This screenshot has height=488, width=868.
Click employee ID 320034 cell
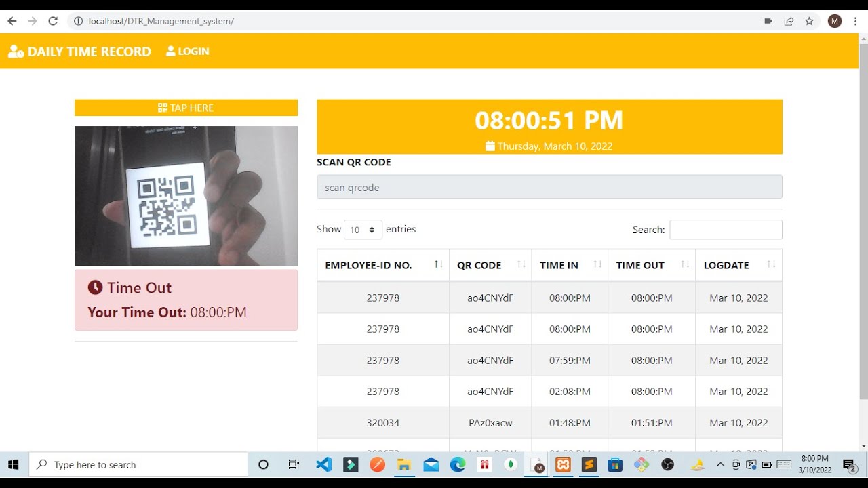(382, 423)
